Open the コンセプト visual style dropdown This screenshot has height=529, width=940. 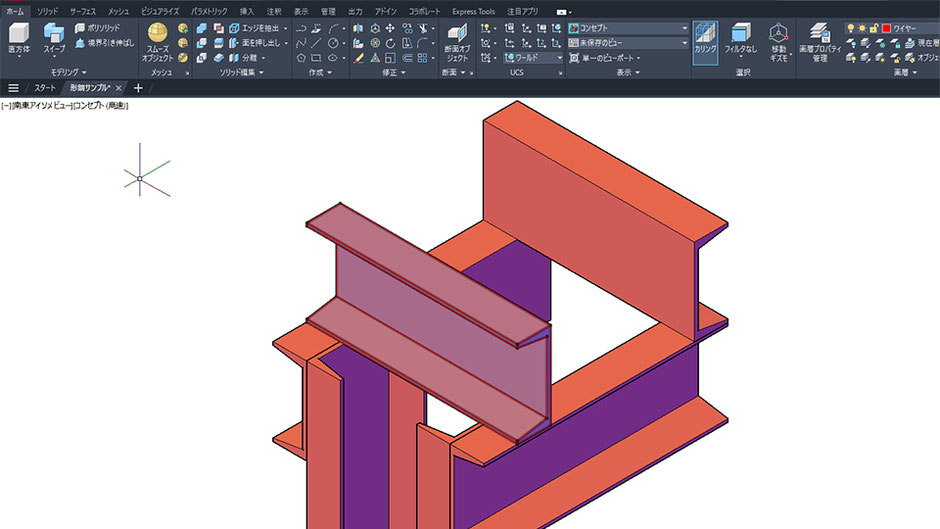click(628, 28)
